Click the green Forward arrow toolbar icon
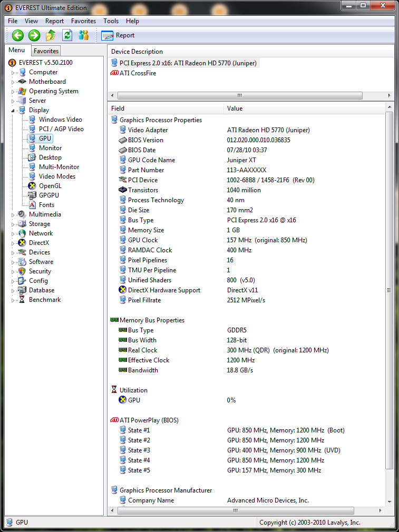 pyautogui.click(x=34, y=35)
